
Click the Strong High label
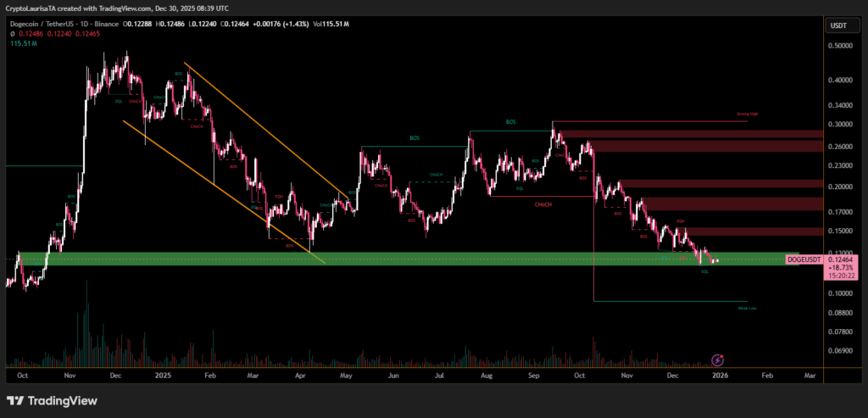747,113
